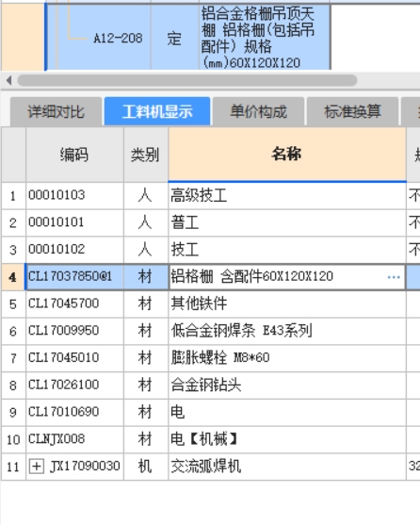Select code cell 00010103
Screen dimensions: 420x525
pyautogui.click(x=74, y=195)
